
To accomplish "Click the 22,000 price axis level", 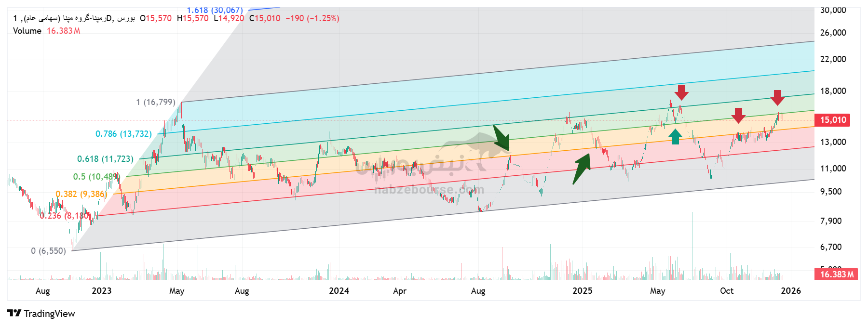I will (833, 59).
